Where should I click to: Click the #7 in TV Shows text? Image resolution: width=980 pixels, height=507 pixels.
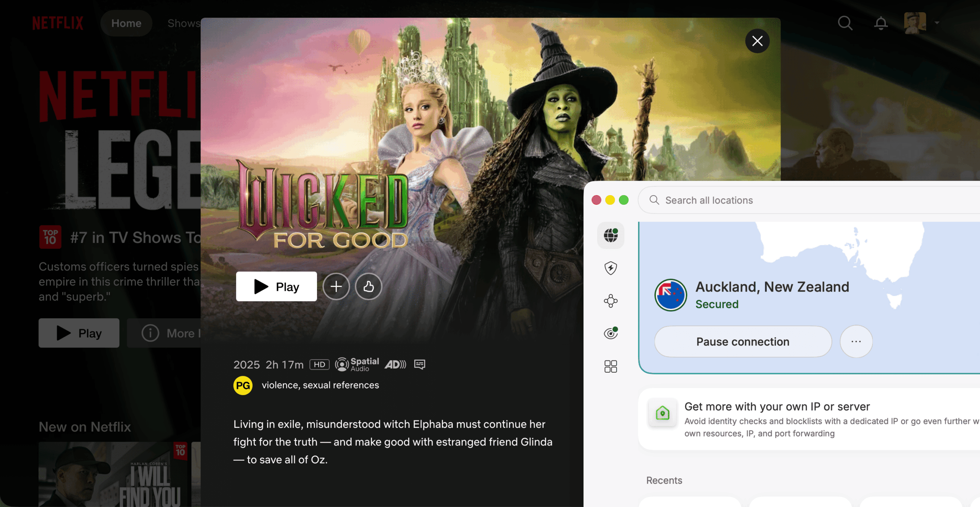(136, 238)
